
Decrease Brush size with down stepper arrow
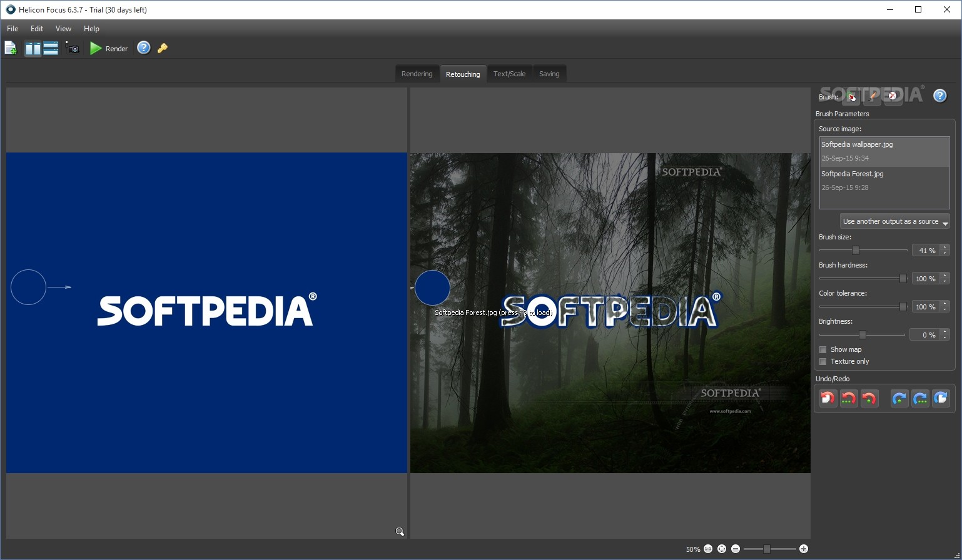pos(945,253)
